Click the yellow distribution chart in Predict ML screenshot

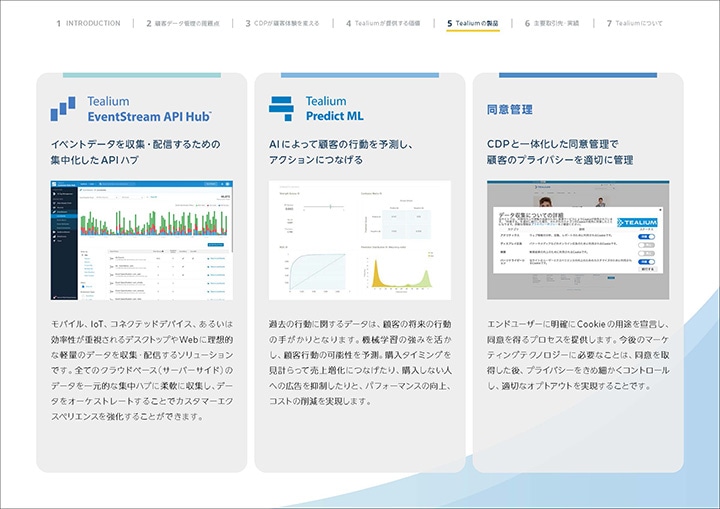point(402,272)
